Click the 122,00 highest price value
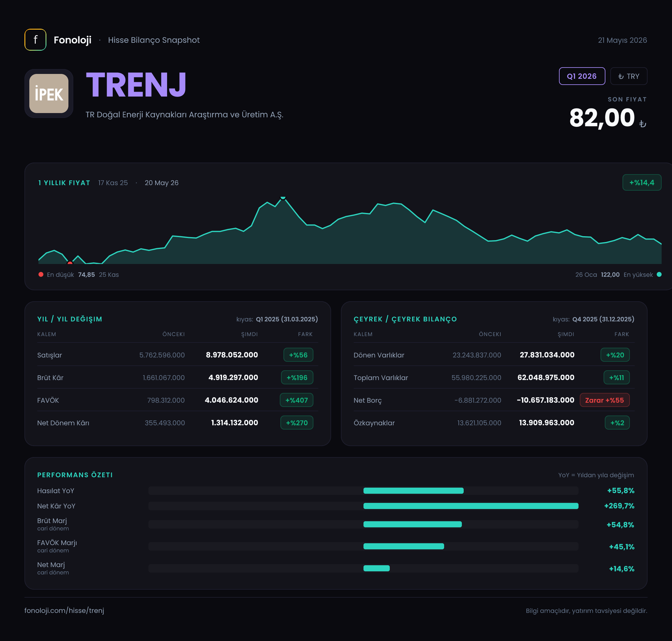672x641 pixels. click(x=610, y=274)
